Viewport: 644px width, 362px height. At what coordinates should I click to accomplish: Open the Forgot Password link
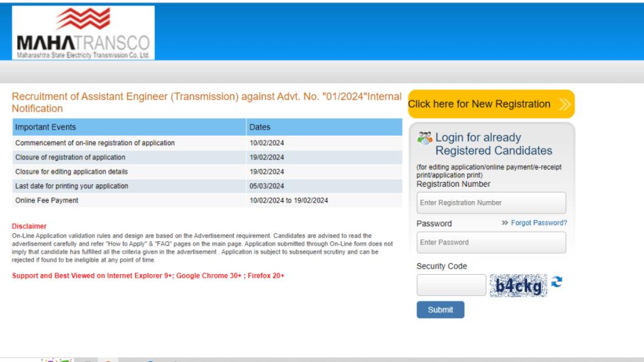pyautogui.click(x=538, y=223)
